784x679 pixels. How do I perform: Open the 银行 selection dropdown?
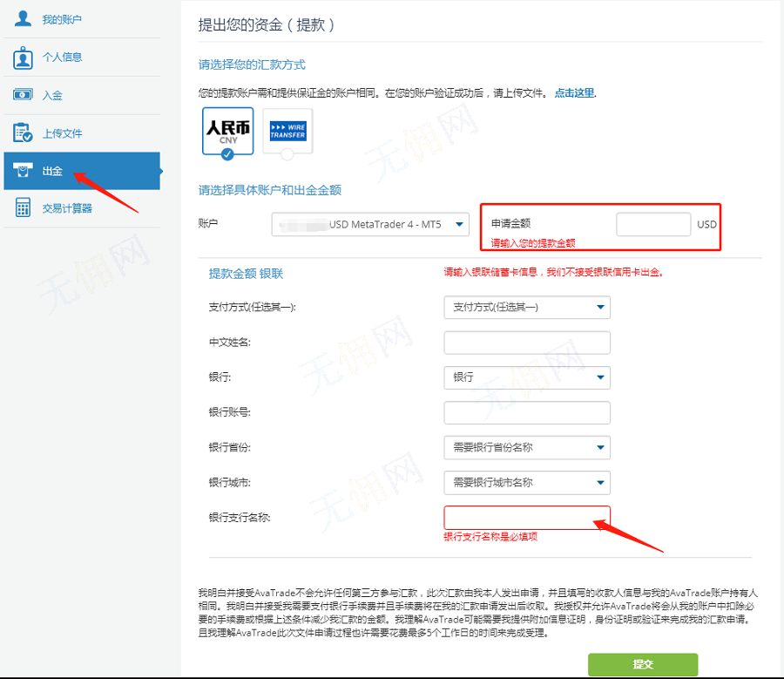click(527, 377)
